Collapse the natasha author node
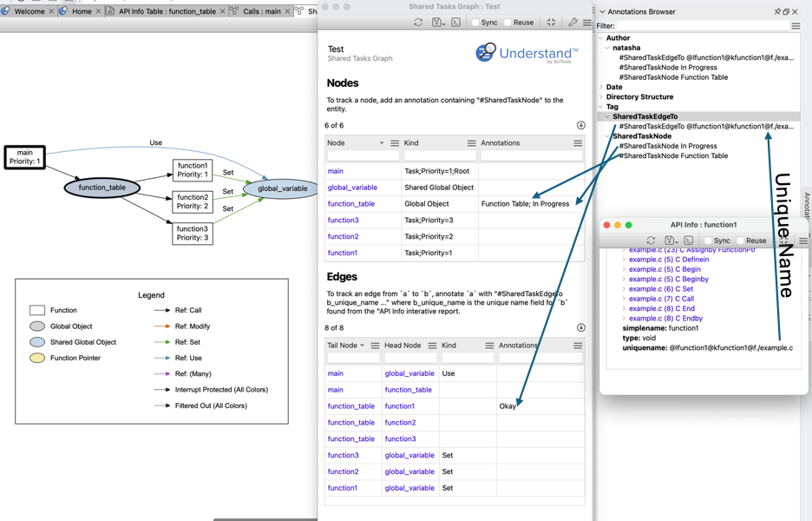The image size is (812, 521). coord(607,48)
